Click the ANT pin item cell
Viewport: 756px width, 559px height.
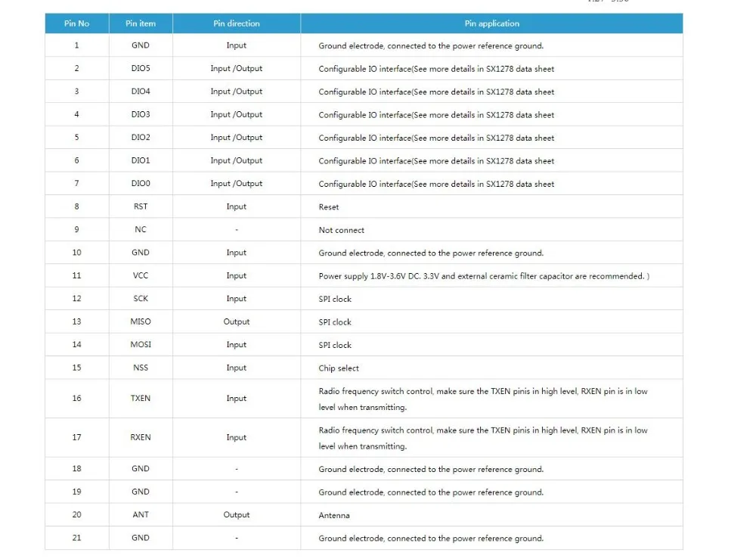[141, 514]
